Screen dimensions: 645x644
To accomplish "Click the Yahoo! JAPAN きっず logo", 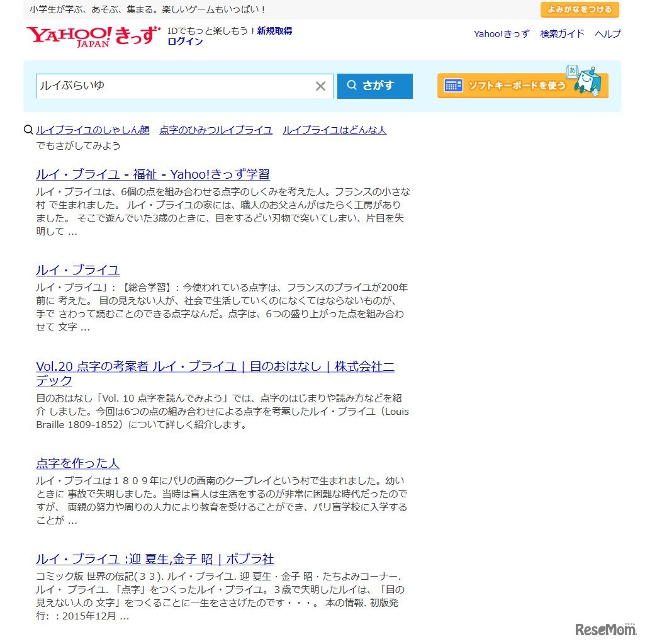I will [93, 36].
